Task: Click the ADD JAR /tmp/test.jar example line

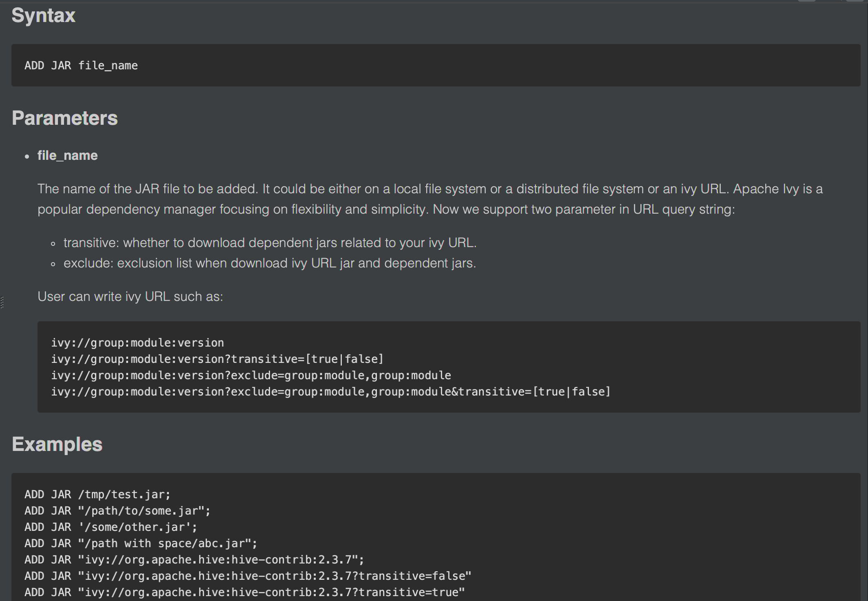Action: (97, 494)
